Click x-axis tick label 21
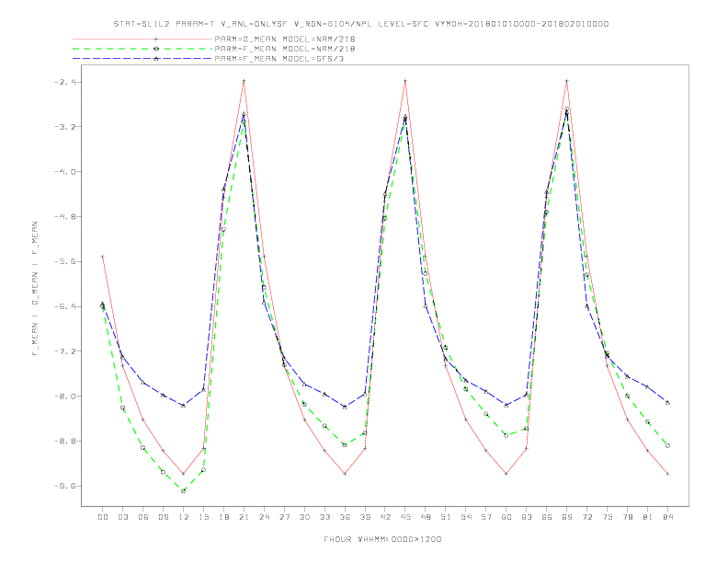 tap(244, 517)
